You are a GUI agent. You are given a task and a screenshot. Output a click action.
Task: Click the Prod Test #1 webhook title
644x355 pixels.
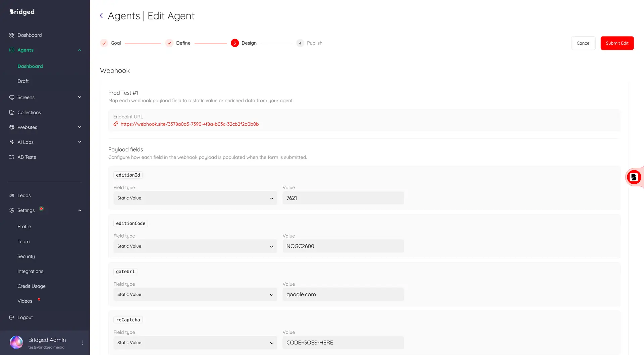pyautogui.click(x=123, y=93)
